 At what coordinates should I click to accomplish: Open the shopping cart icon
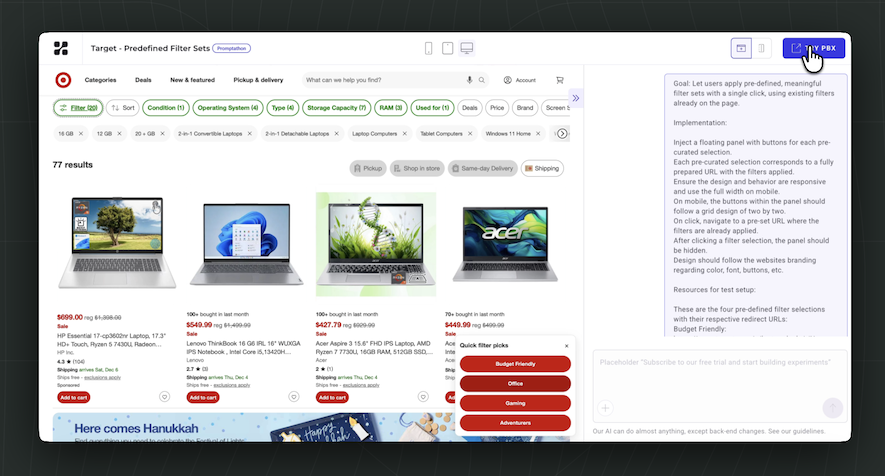560,80
